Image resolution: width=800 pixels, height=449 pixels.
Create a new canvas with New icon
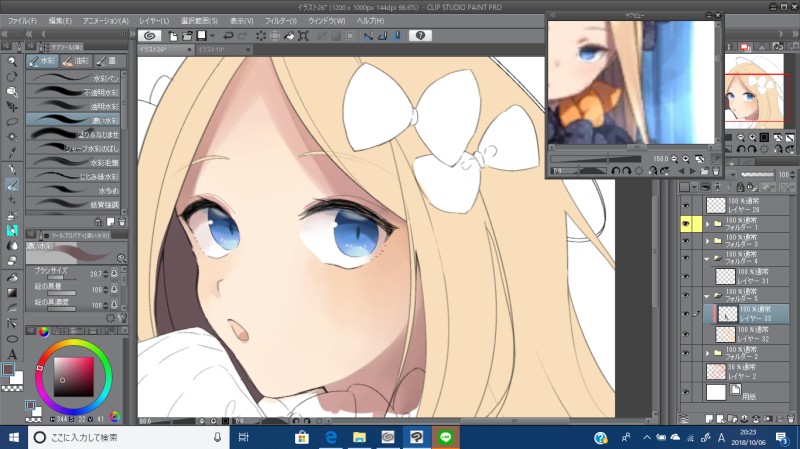(x=173, y=36)
